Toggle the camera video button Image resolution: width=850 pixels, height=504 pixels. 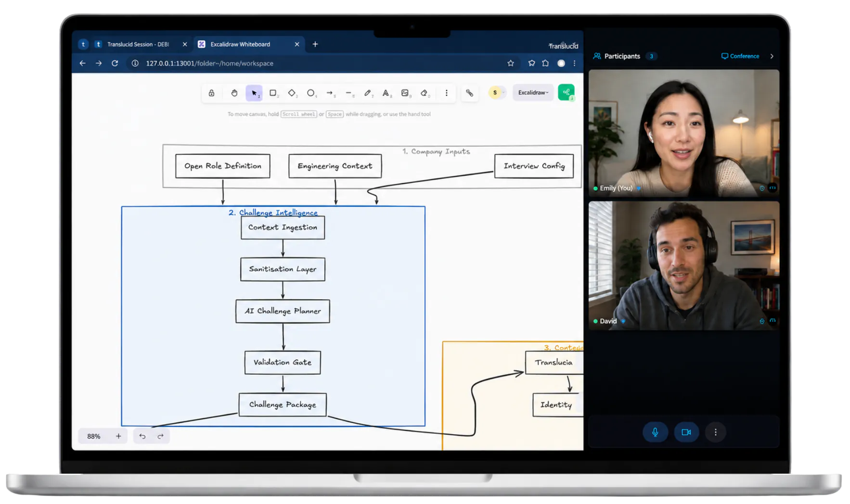click(686, 432)
